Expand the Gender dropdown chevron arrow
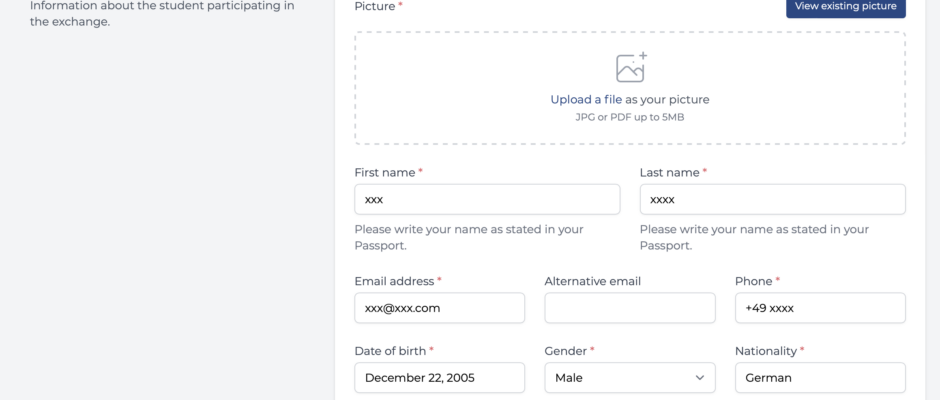 (x=700, y=378)
